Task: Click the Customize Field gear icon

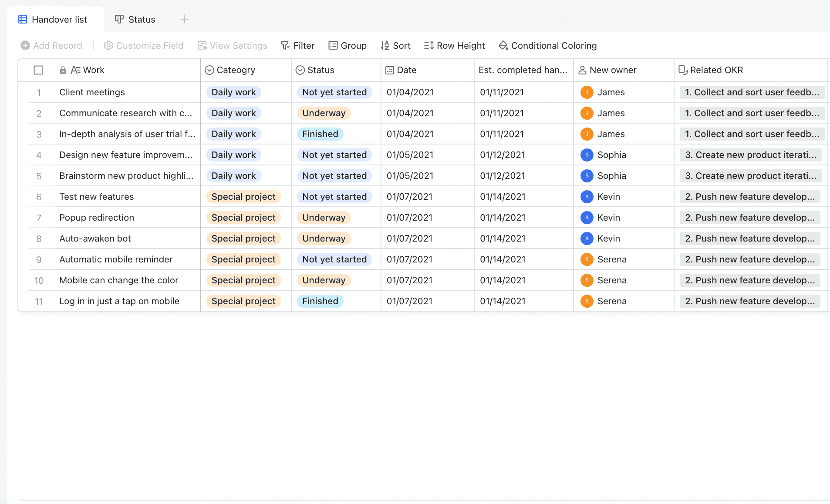Action: 108,46
